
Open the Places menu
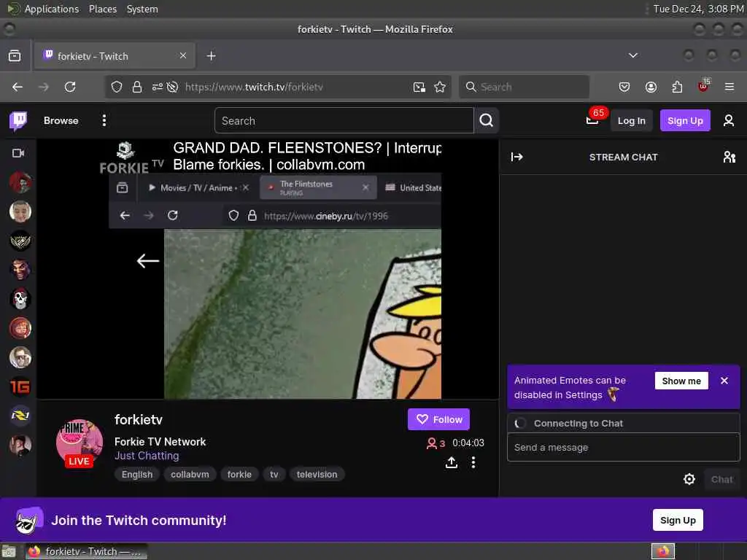click(x=103, y=9)
